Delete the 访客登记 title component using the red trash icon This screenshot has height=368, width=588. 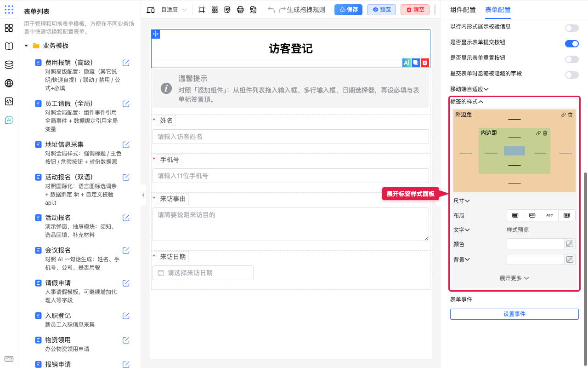click(x=425, y=63)
